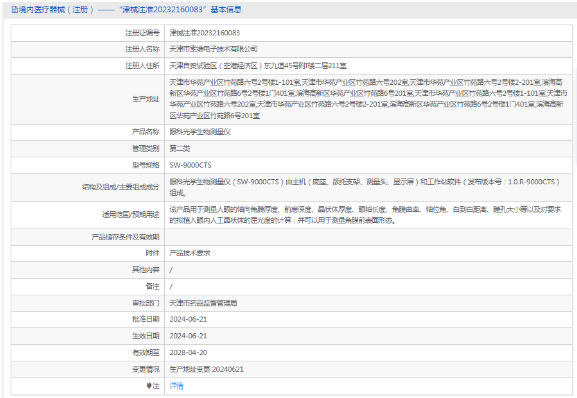Click the attachment entry 产品技术要求
Image resolution: width=577 pixels, height=398 pixels.
pyautogui.click(x=190, y=253)
